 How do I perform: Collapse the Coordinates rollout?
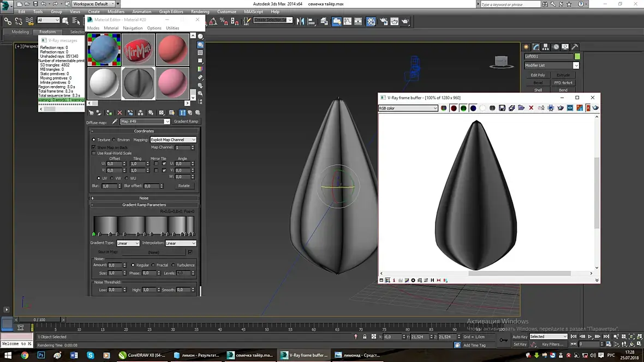point(144,131)
